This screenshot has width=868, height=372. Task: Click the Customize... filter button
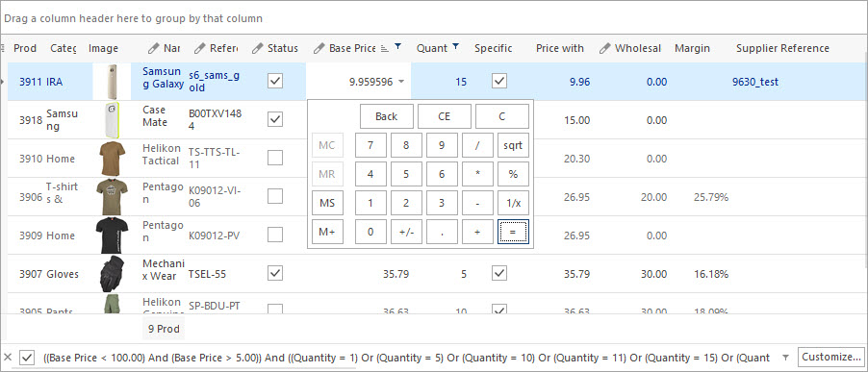831,357
